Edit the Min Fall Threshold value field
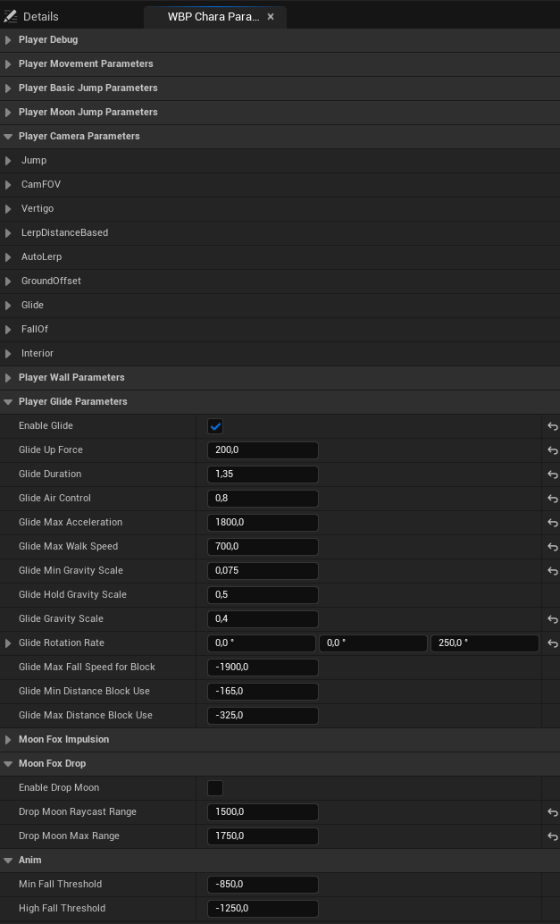The height and width of the screenshot is (924, 560). [263, 885]
